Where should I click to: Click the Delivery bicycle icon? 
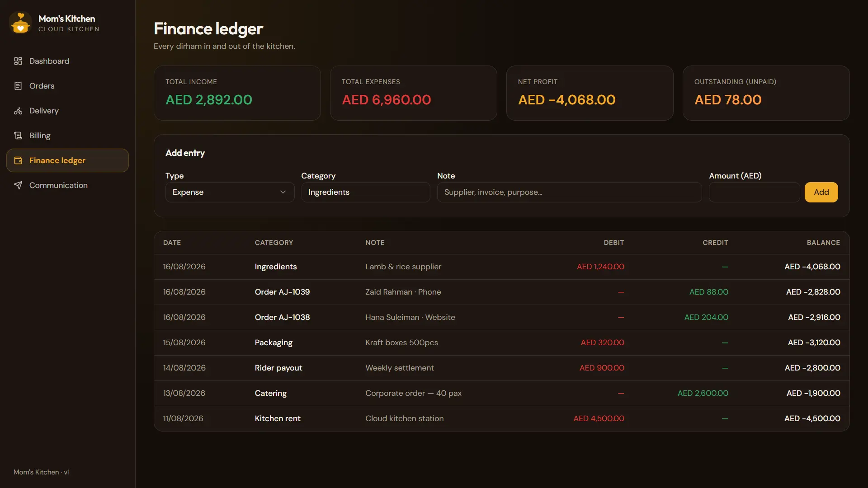point(18,111)
